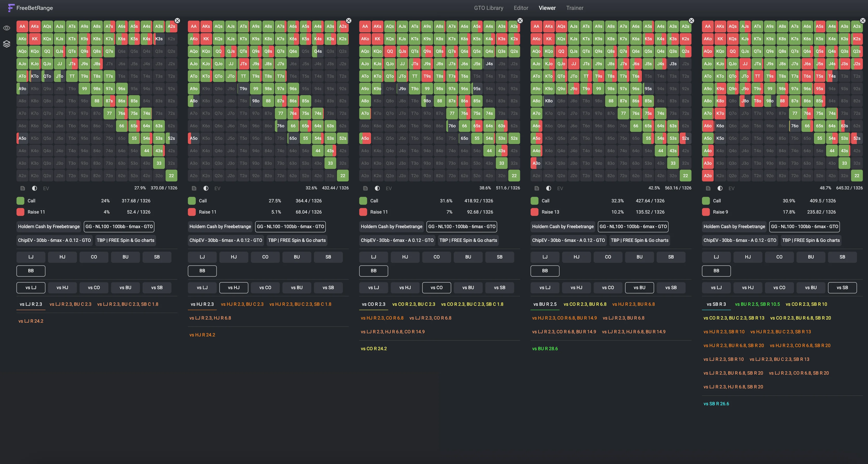Open the GTO Library menu item
The height and width of the screenshot is (464, 868).
pyautogui.click(x=488, y=8)
